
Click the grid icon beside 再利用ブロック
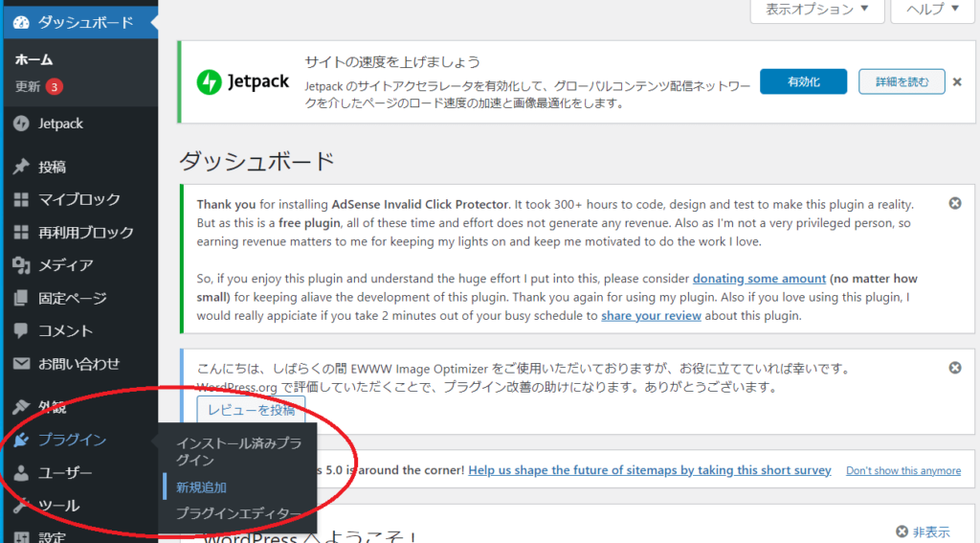[x=21, y=232]
